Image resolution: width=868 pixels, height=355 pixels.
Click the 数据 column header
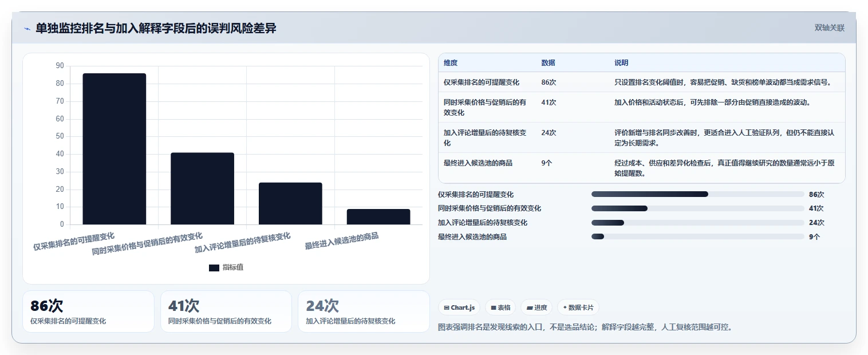point(548,63)
